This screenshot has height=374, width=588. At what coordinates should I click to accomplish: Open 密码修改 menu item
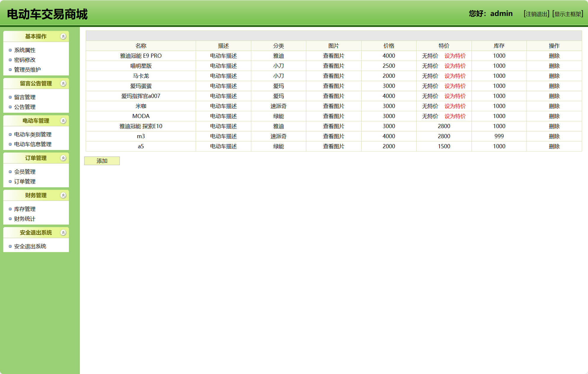tap(25, 60)
